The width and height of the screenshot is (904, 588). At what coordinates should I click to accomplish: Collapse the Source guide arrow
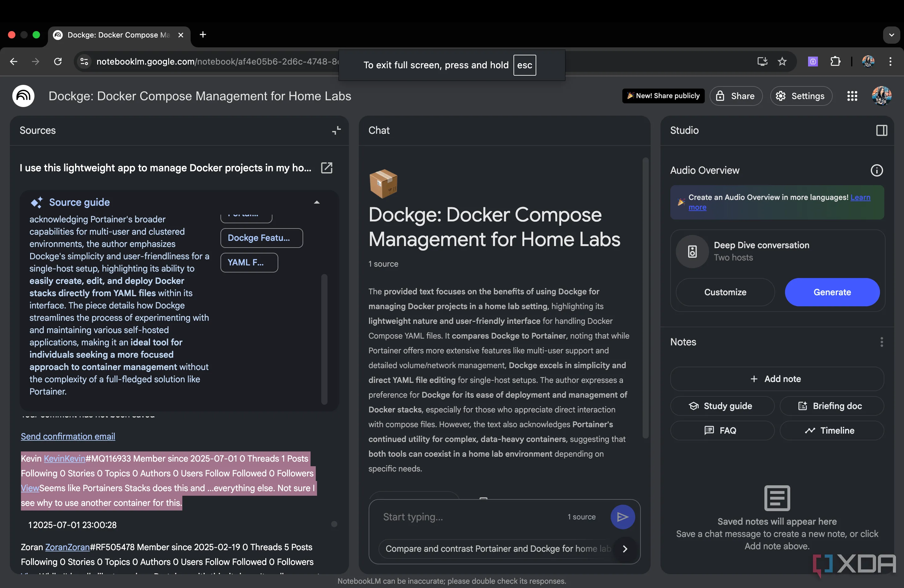(x=317, y=202)
